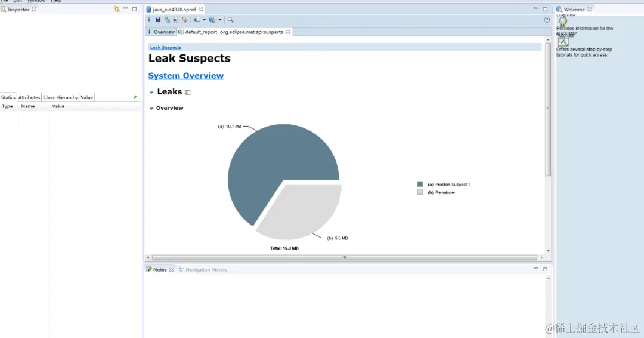Switch to the Overview sub-tab

(161, 32)
